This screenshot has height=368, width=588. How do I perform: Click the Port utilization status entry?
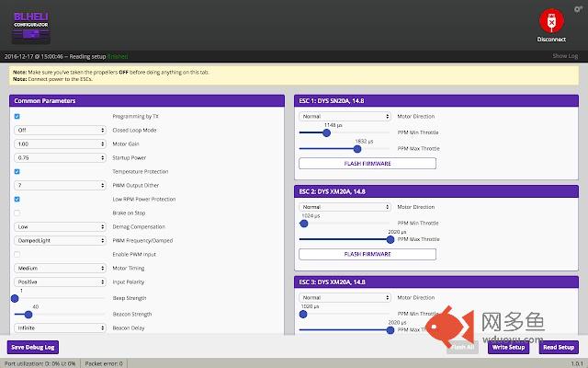coord(40,363)
